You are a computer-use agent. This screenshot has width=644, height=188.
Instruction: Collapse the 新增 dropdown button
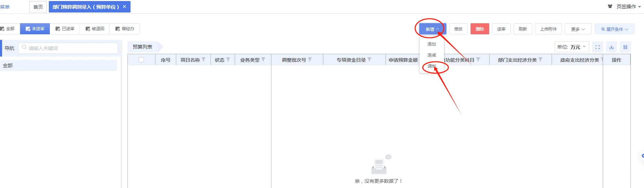[x=432, y=29]
